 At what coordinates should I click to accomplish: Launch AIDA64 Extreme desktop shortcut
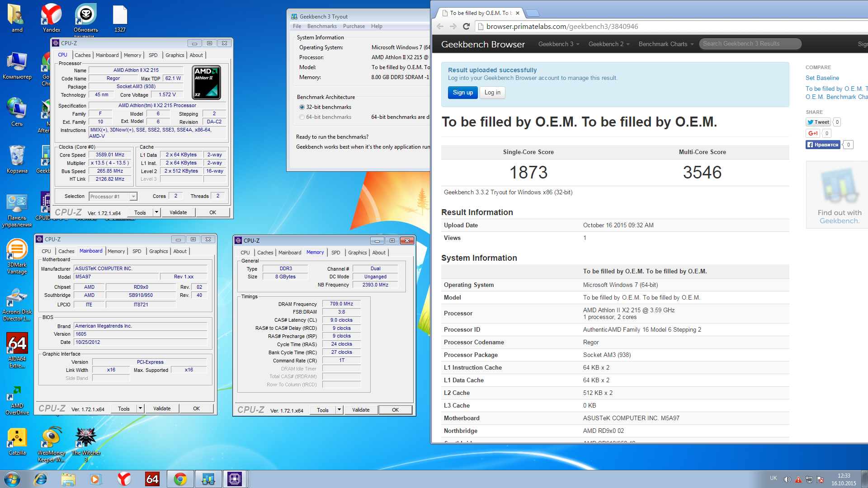[17, 351]
